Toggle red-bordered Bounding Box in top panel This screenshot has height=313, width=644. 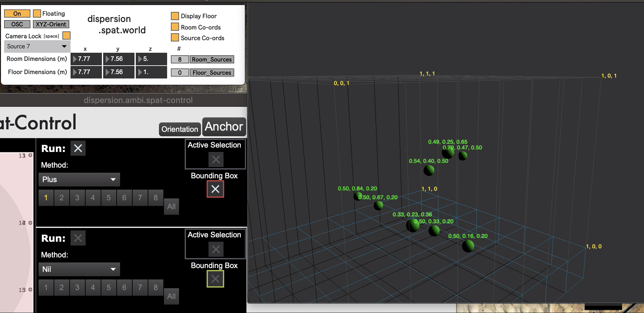point(215,189)
